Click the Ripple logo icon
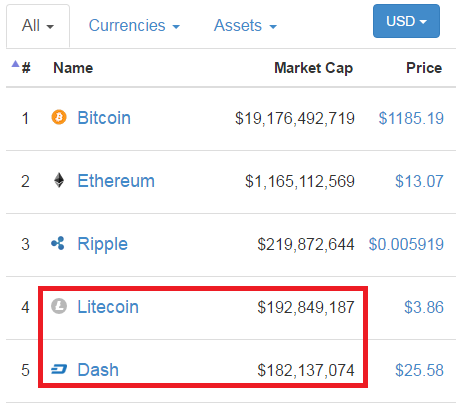456x412 pixels. (x=58, y=243)
